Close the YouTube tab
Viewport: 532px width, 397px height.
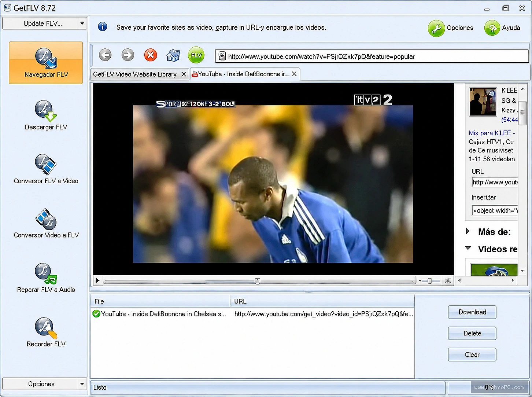coord(294,74)
